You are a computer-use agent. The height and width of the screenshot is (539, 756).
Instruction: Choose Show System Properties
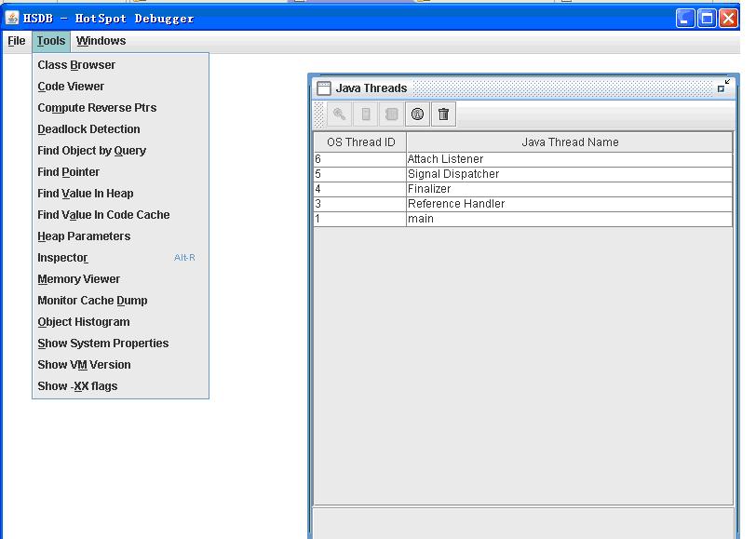(120, 344)
